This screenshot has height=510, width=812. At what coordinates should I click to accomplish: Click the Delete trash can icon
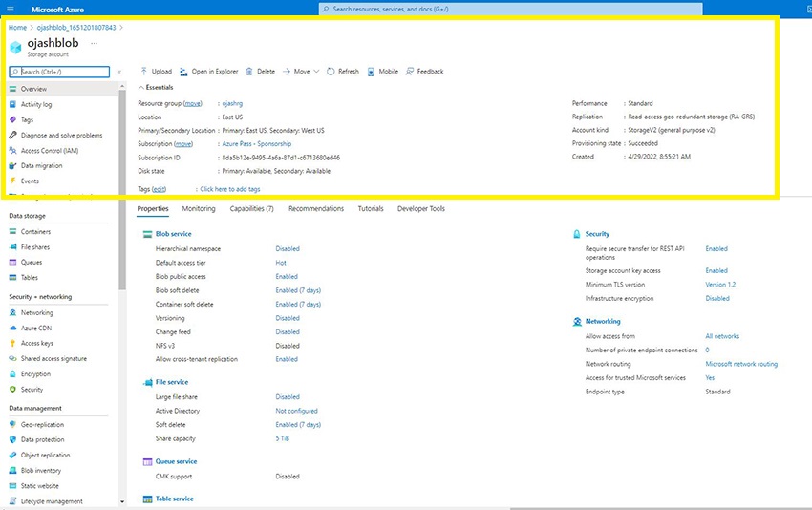pyautogui.click(x=249, y=72)
